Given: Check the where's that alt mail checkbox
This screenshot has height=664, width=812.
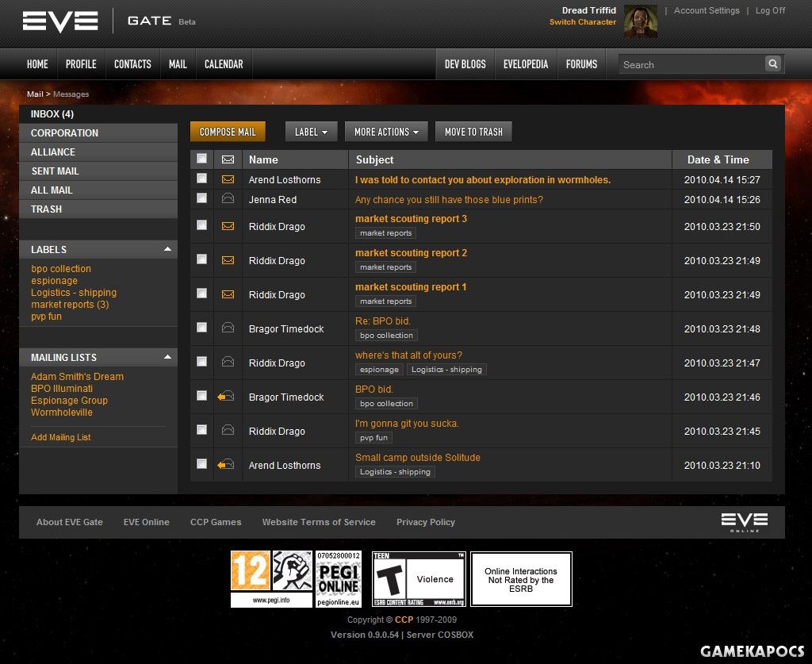Looking at the screenshot, I should pos(202,362).
